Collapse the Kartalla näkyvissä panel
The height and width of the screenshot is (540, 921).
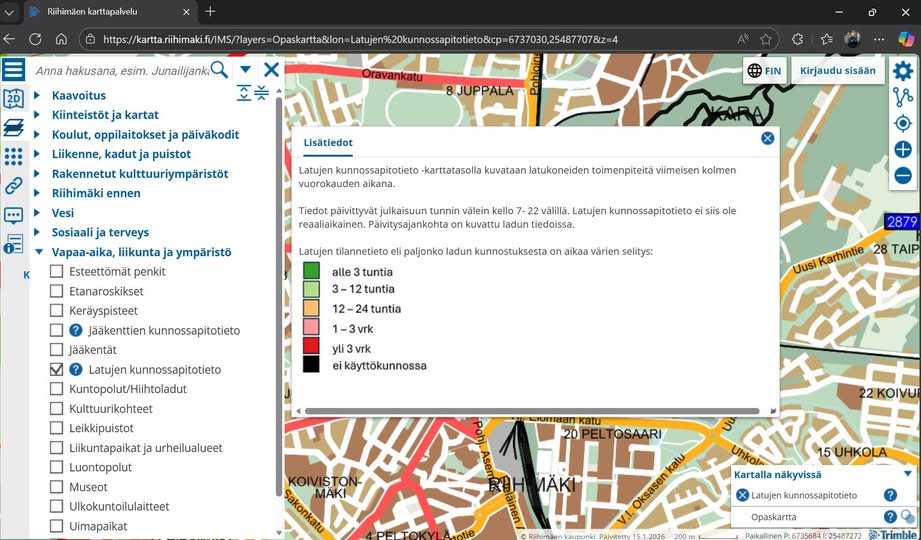tap(907, 474)
